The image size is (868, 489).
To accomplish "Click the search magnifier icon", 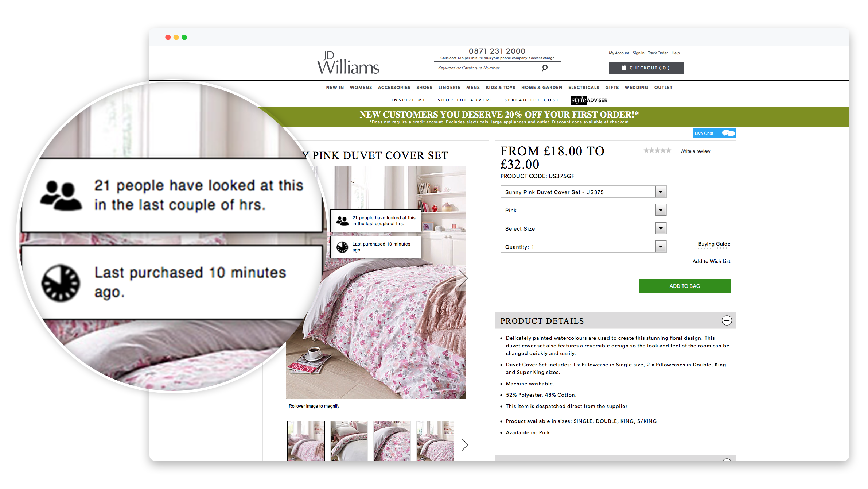I will point(545,68).
